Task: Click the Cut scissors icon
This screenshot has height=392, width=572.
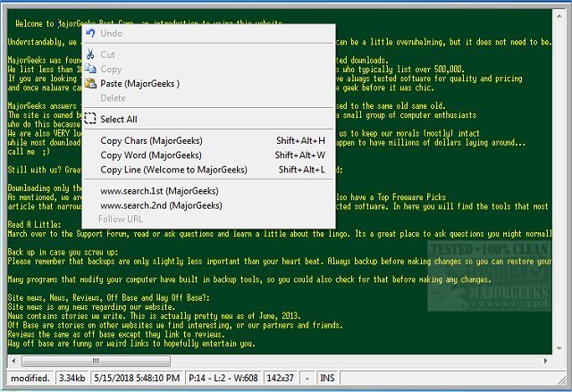Action: point(90,54)
